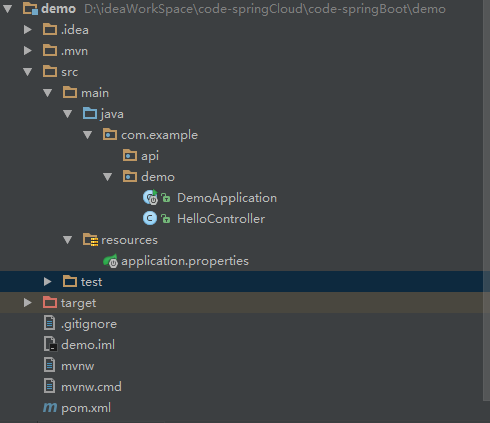Viewport: 490px width, 423px height.
Task: Expand the target folder arrow
Action: click(28, 303)
